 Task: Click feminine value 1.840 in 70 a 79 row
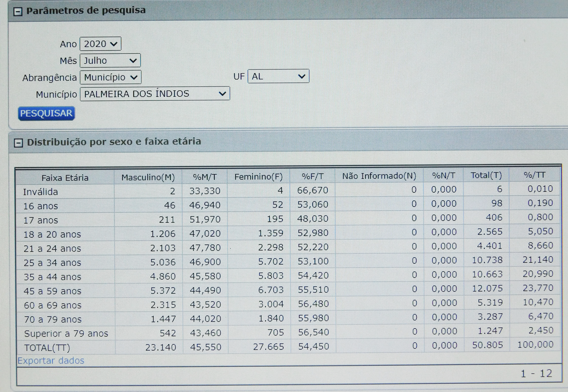[271, 318]
